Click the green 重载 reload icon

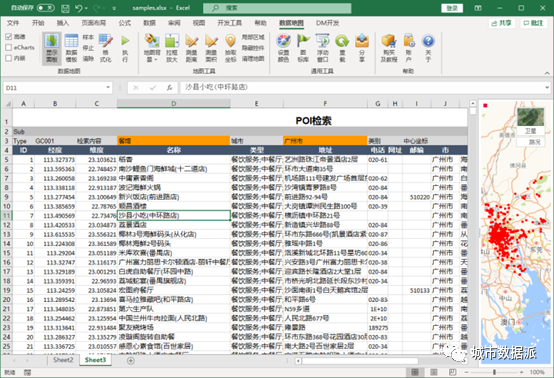pyautogui.click(x=342, y=48)
